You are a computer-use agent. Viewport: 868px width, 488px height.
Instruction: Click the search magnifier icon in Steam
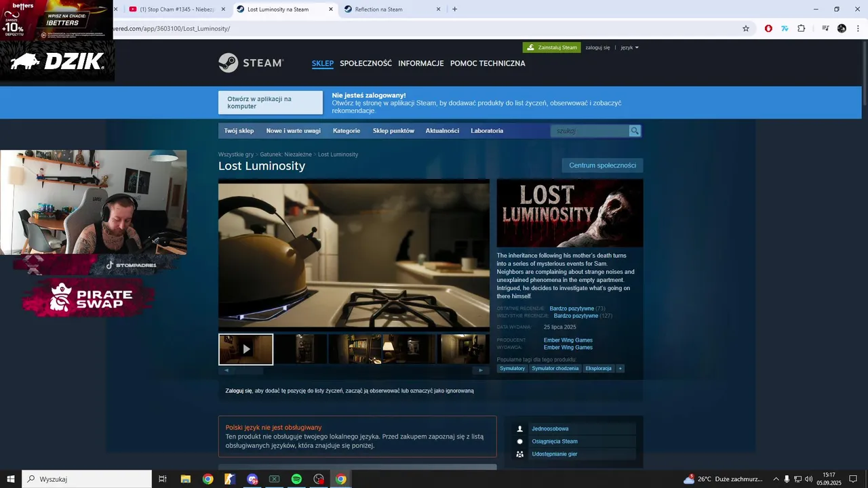click(635, 131)
